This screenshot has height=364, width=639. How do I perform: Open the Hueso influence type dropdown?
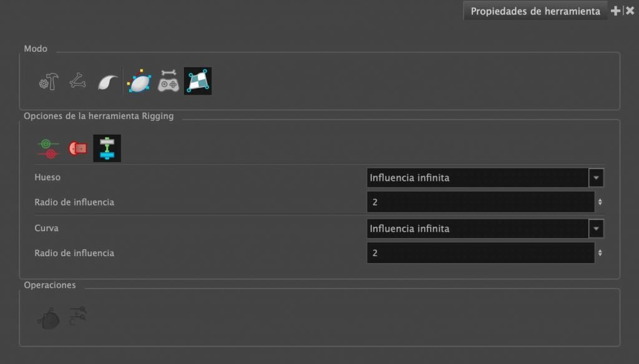pyautogui.click(x=485, y=178)
